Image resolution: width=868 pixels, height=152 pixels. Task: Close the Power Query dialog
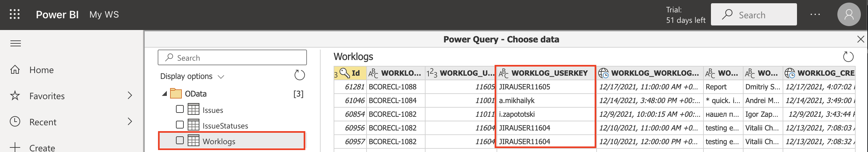[x=860, y=39]
